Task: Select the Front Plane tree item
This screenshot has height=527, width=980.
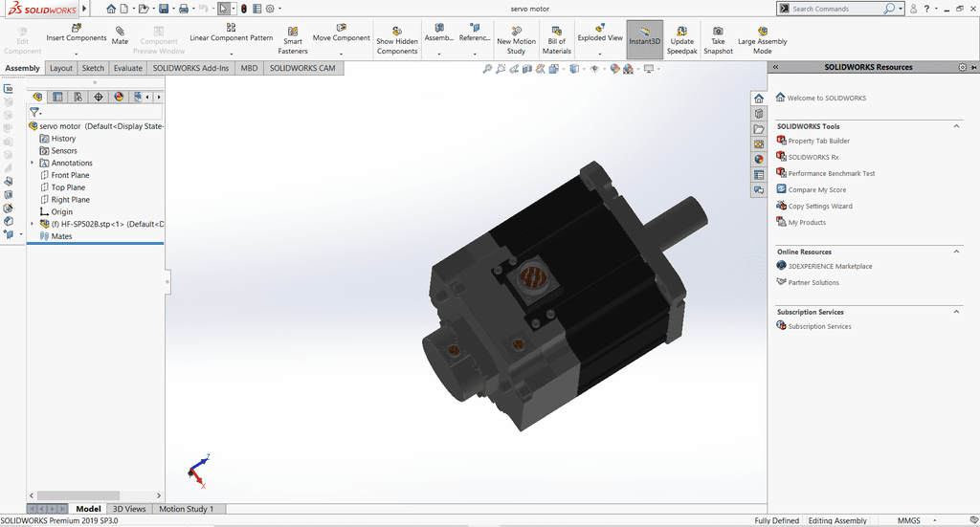Action: coord(70,175)
